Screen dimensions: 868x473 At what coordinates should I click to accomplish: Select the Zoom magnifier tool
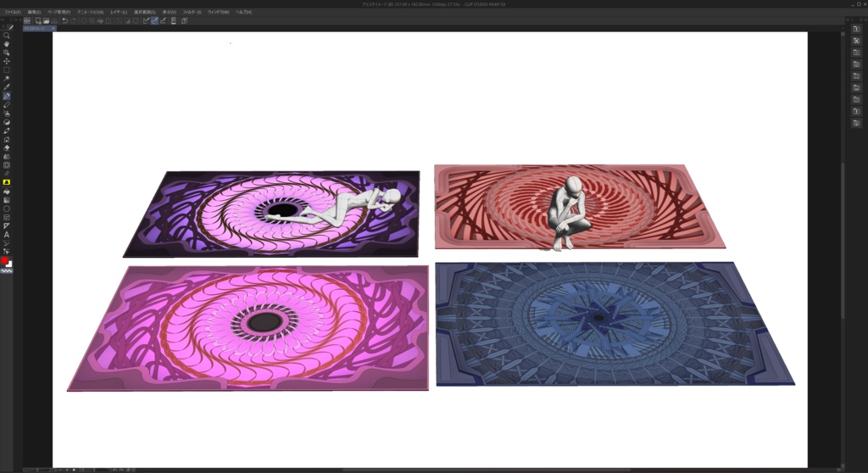click(x=7, y=36)
